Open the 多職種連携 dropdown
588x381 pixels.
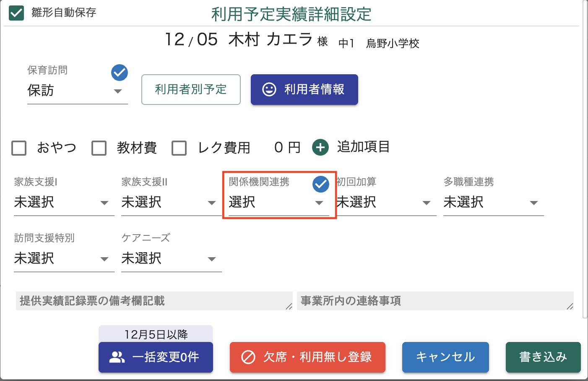[x=493, y=203]
